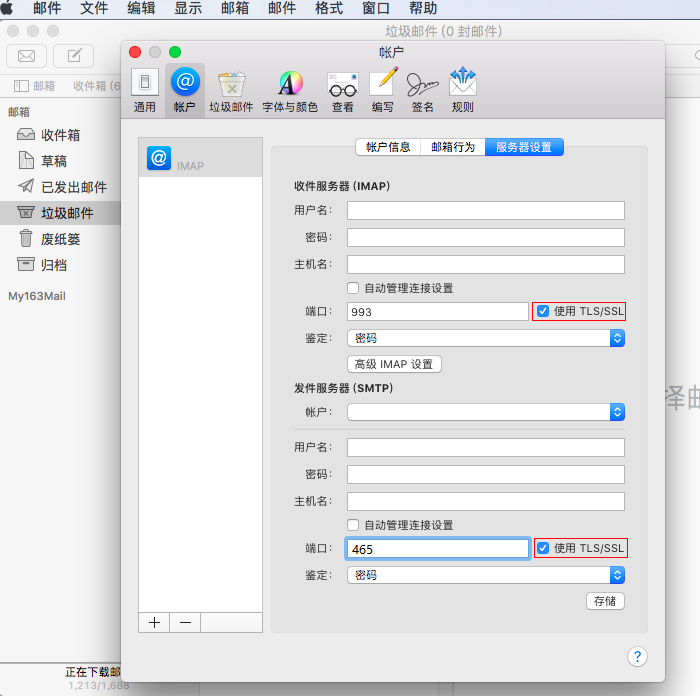Select the IMAP account in accounts list

tap(200, 158)
